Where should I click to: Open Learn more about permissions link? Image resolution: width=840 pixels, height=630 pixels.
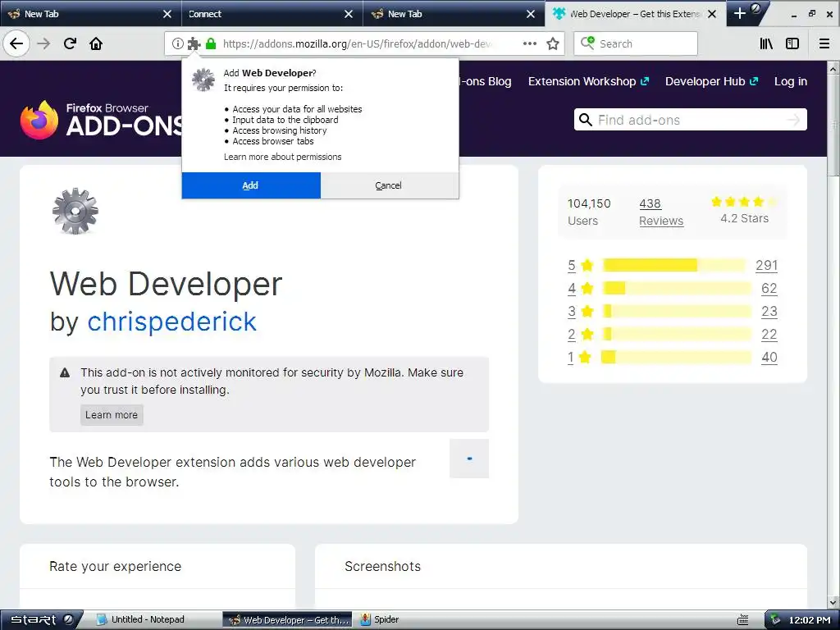tap(282, 157)
